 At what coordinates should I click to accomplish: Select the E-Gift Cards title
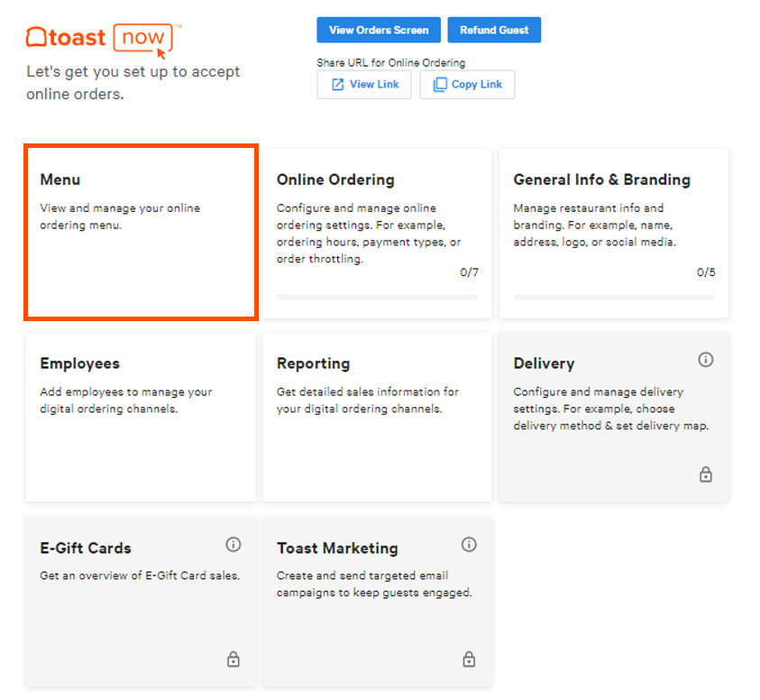click(x=86, y=548)
